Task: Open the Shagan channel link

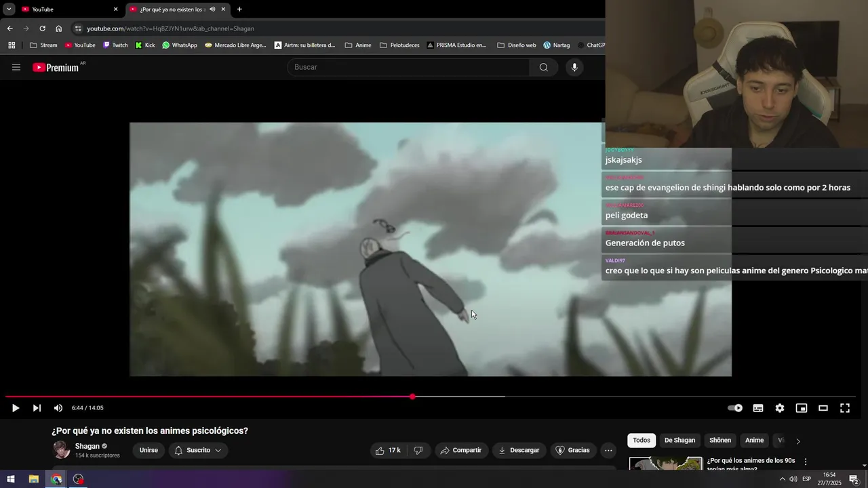Action: click(x=87, y=446)
